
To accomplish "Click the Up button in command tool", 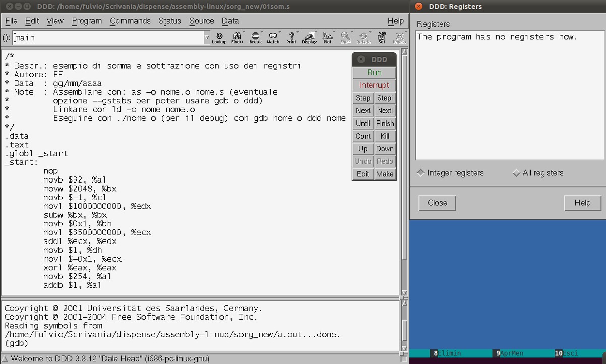I will click(363, 149).
